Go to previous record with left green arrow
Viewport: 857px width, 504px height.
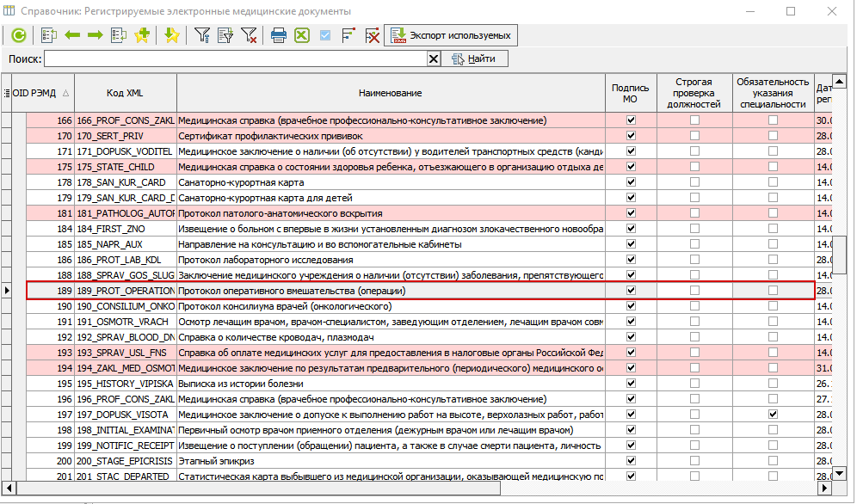[72, 35]
